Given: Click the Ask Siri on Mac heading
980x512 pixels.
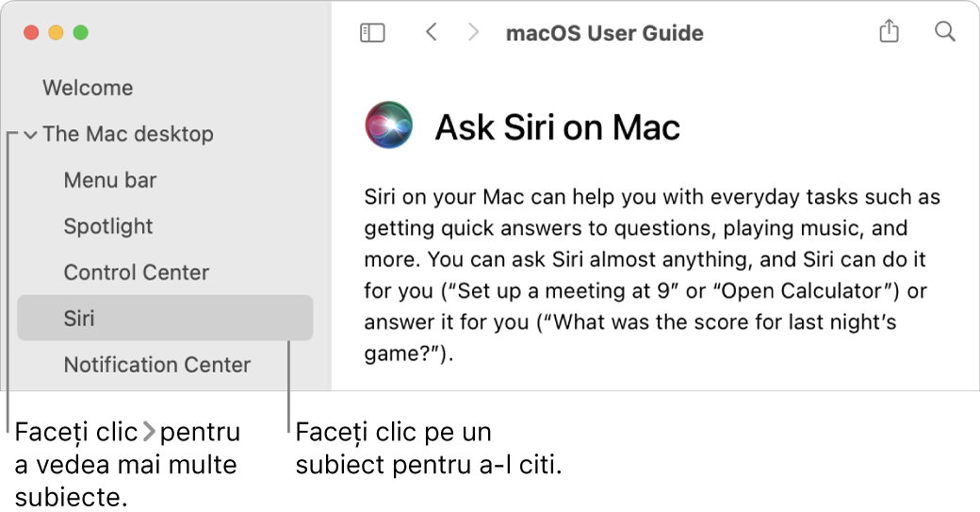Looking at the screenshot, I should 557,127.
